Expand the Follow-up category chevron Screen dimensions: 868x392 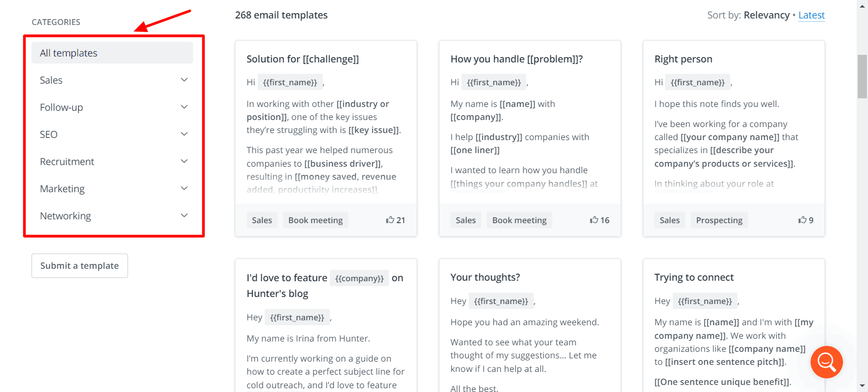(x=184, y=107)
